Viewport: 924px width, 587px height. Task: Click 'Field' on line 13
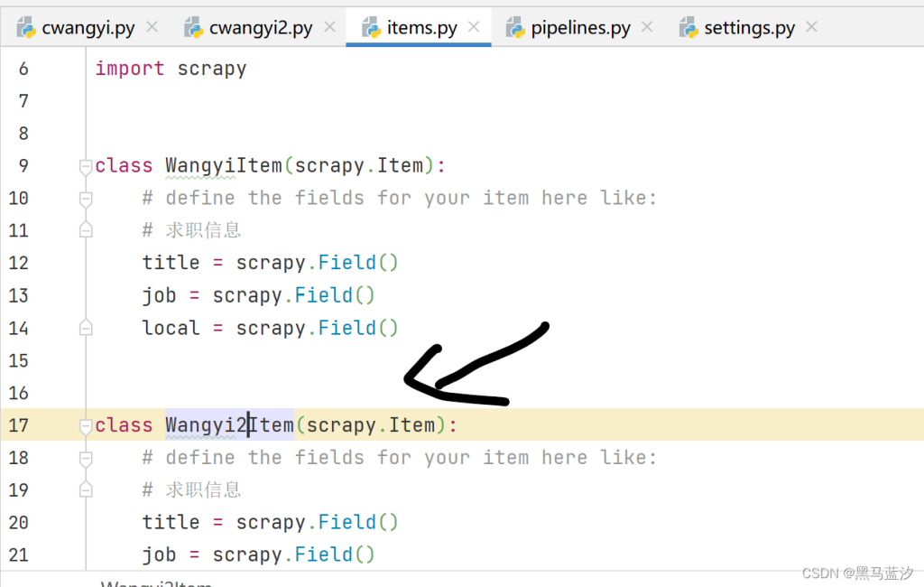pos(324,295)
